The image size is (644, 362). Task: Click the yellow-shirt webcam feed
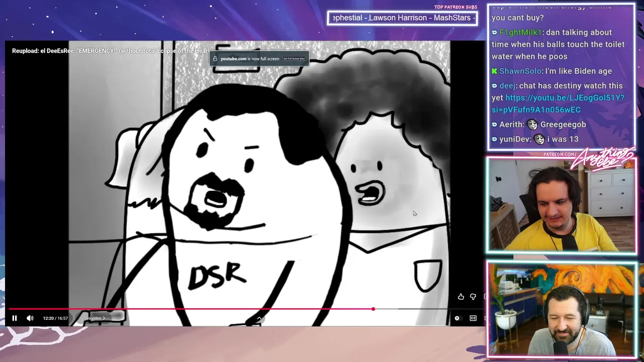click(561, 205)
